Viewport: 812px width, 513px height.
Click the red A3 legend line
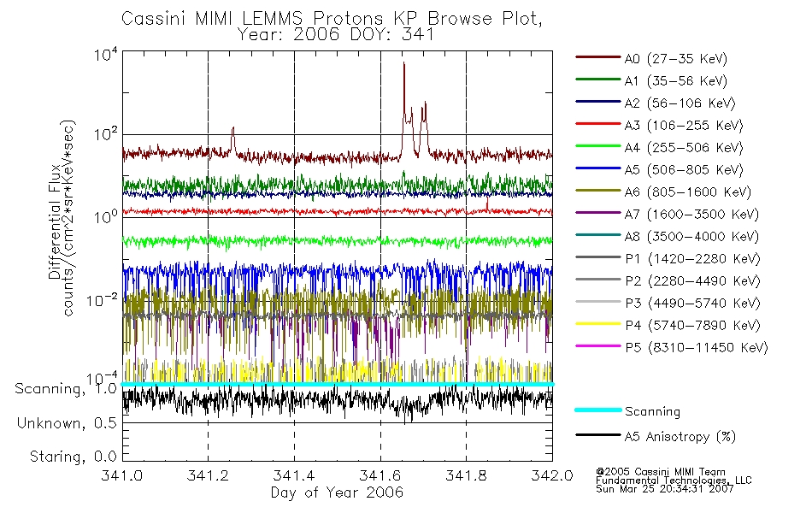[x=598, y=124]
